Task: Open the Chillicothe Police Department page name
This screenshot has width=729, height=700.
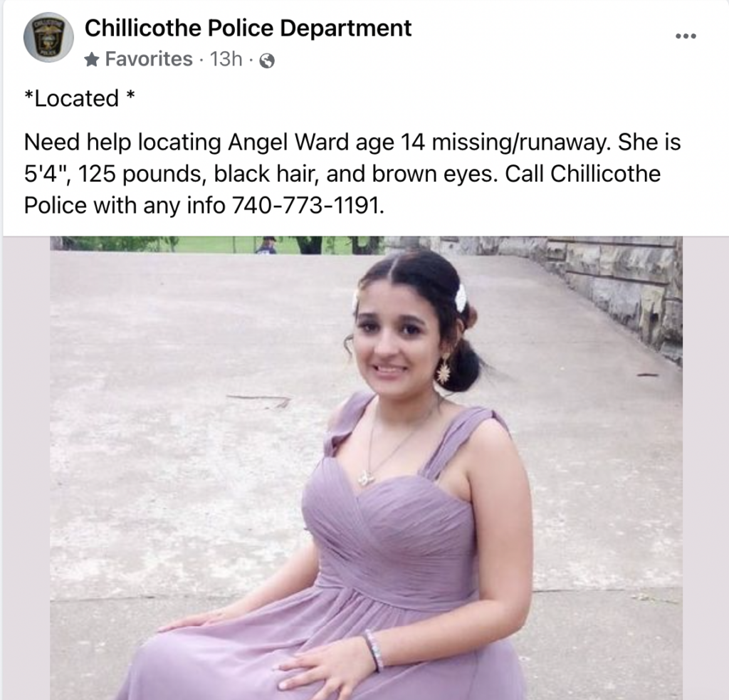Action: 248,28
